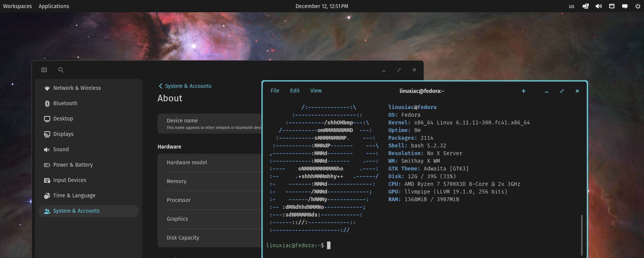Minimize the terminal window
This screenshot has width=644, height=258.
pos(546,91)
